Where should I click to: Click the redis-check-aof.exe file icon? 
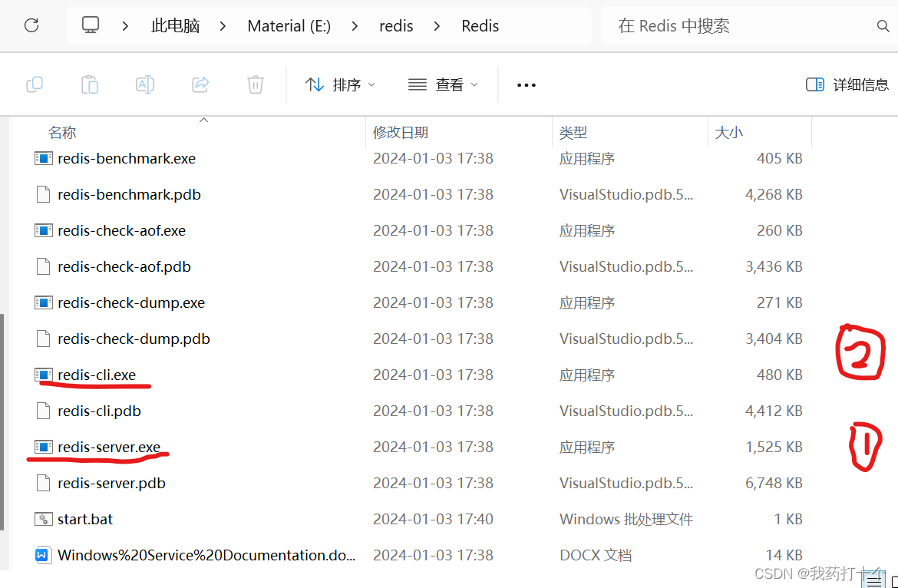click(44, 231)
